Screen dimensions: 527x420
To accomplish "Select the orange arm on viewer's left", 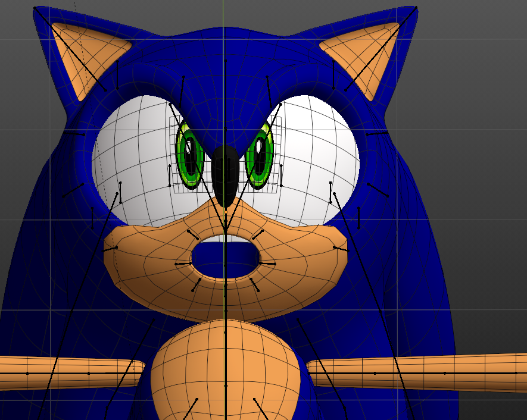I will [x=72, y=373].
